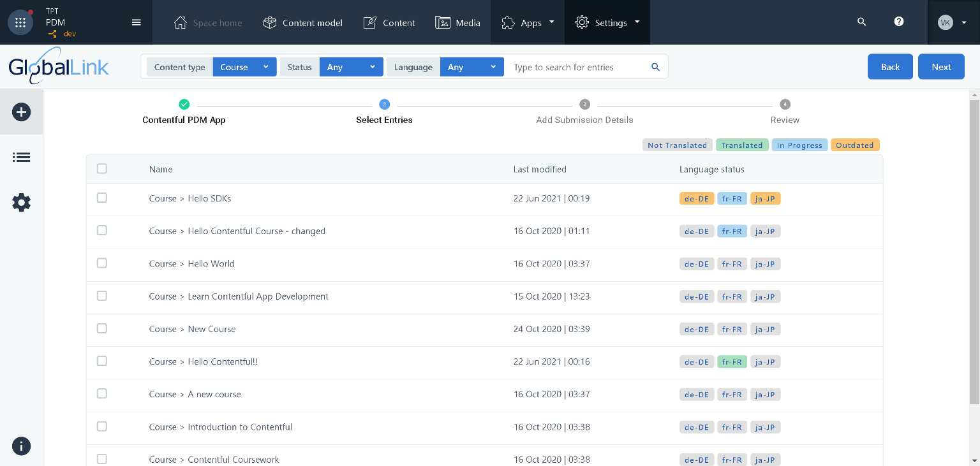
Task: Click the Language status column header
Action: coord(712,169)
